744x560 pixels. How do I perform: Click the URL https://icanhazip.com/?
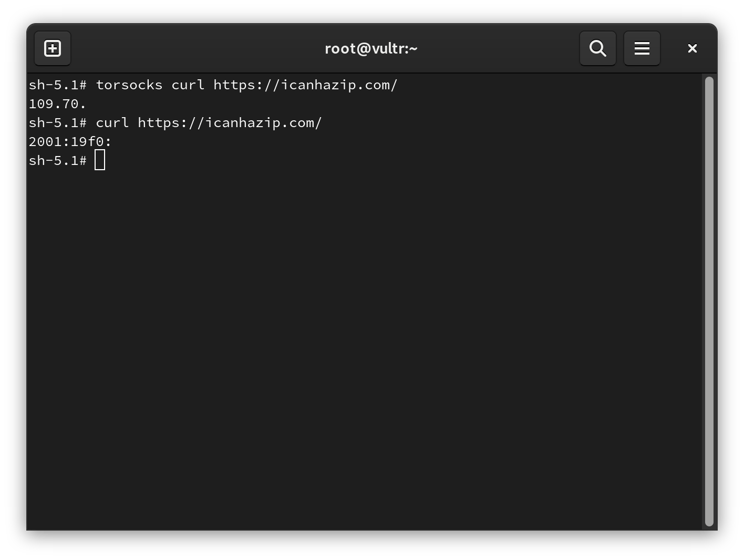tap(305, 85)
